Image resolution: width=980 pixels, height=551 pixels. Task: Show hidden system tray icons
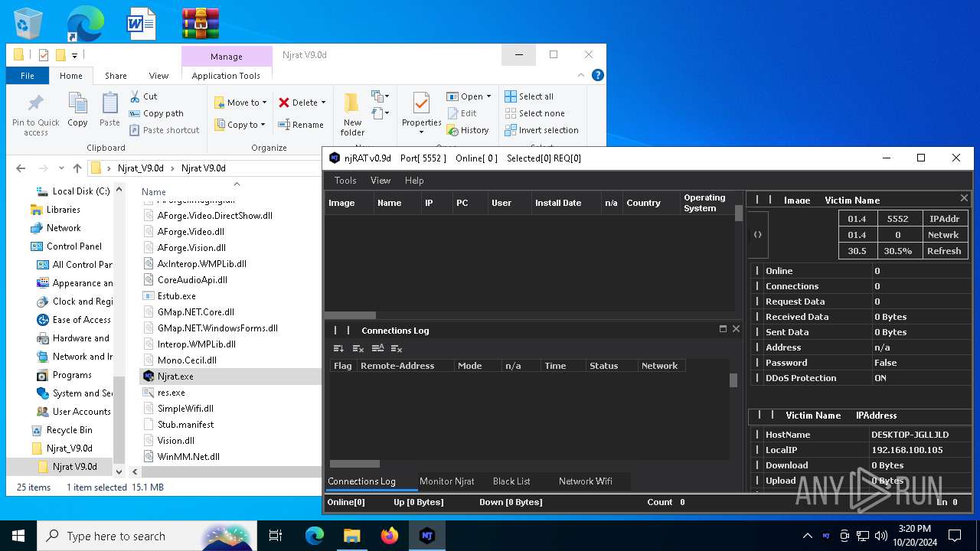(807, 536)
